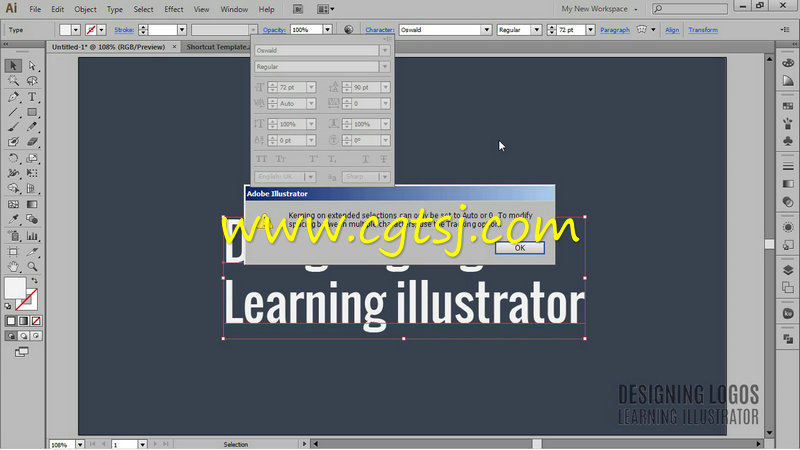
Task: Enable Draw Behind mode
Action: click(23, 336)
